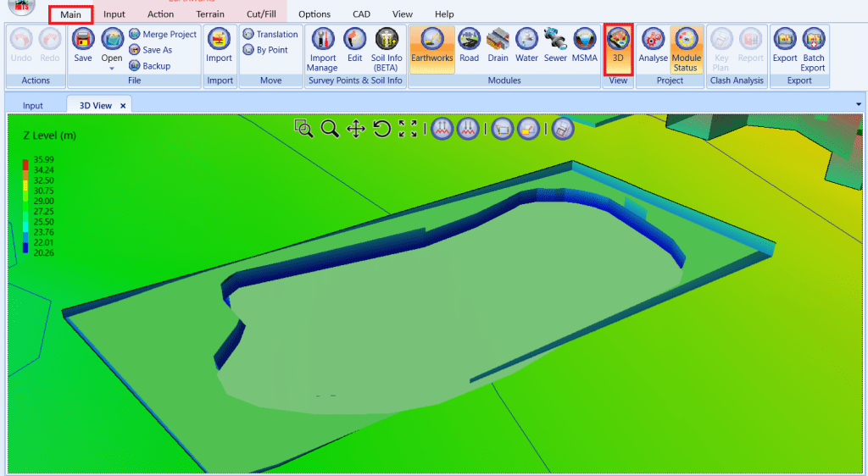Click the rotate/reset view tool
Image resolution: width=868 pixels, height=476 pixels.
point(382,129)
